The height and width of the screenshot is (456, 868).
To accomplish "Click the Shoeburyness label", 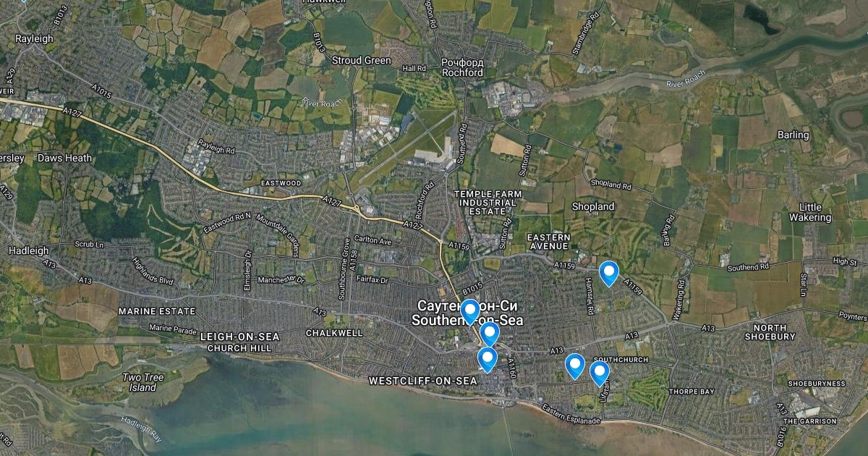I will (816, 384).
